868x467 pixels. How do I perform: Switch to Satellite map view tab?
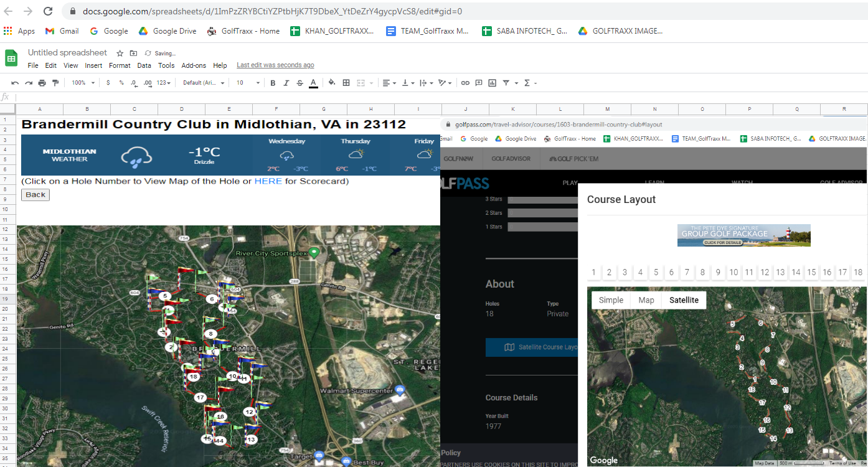pyautogui.click(x=684, y=300)
